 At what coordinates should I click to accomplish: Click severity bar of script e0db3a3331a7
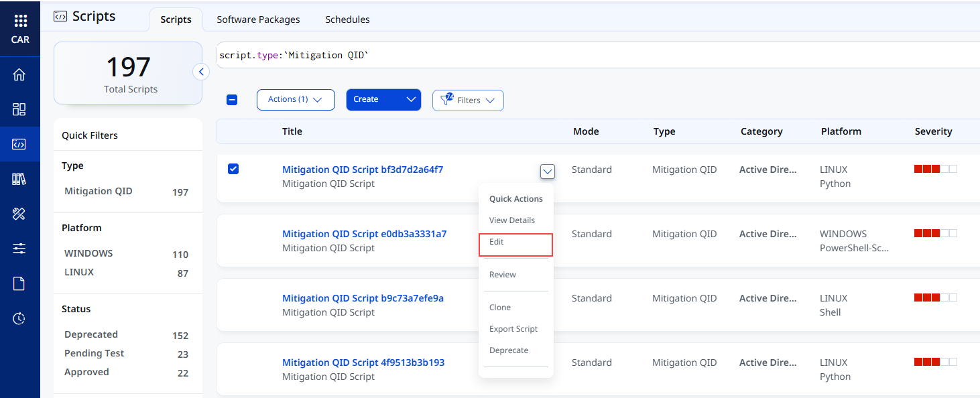click(936, 233)
